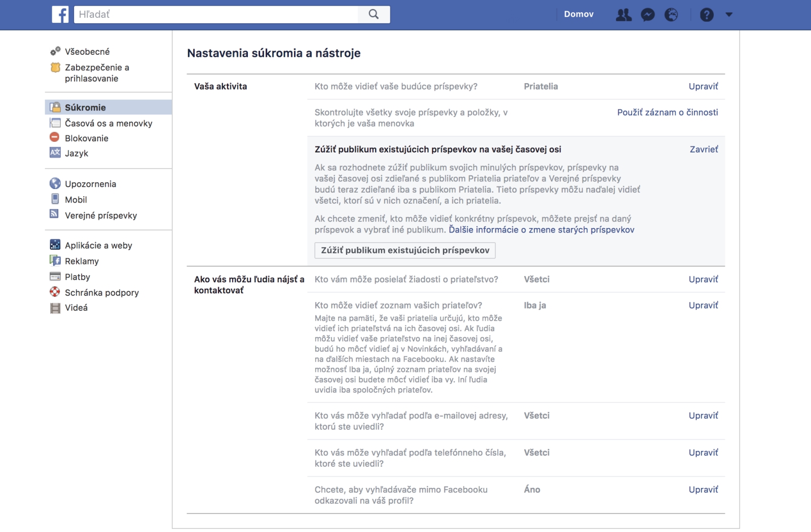
Task: Click 'Kto vám môže posielať žiadosti o priateľstvo?' text
Action: tap(406, 279)
